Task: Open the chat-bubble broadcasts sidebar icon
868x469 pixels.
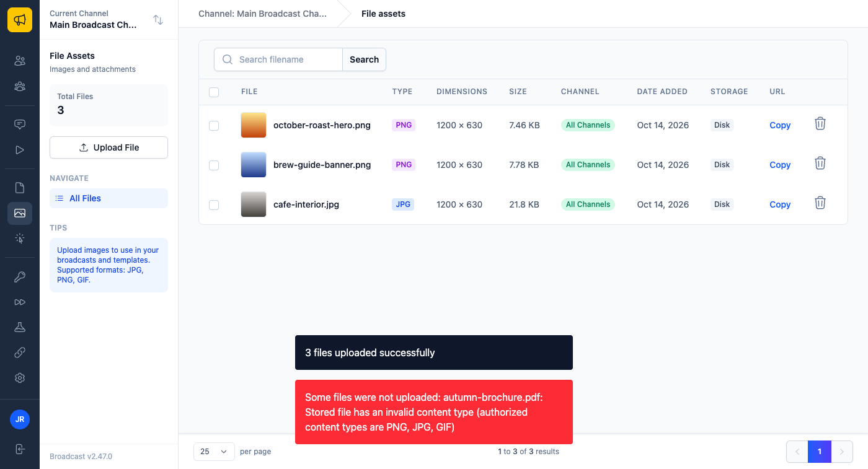Action: click(20, 124)
